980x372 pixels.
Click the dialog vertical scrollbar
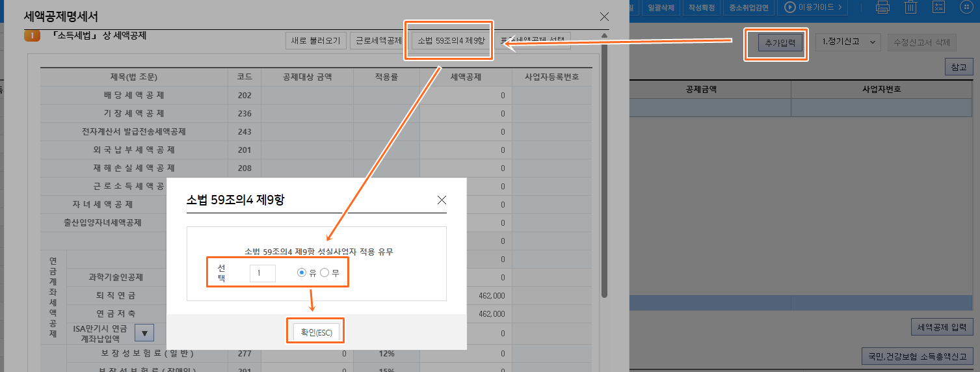pyautogui.click(x=604, y=169)
